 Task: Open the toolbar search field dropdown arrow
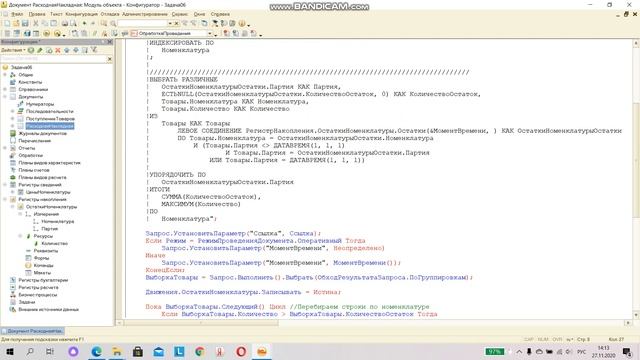click(x=170, y=23)
